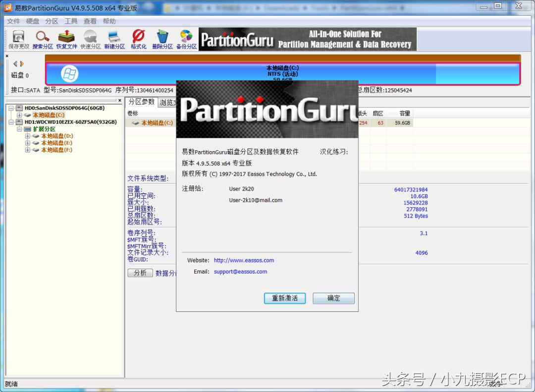This screenshot has height=392, width=535.
Task: Click the User-2k10@mail.com text in dialog
Action: click(256, 200)
